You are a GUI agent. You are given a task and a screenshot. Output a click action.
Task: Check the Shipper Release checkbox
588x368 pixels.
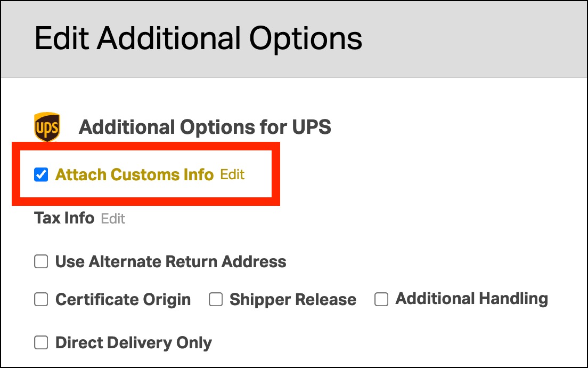pos(215,300)
